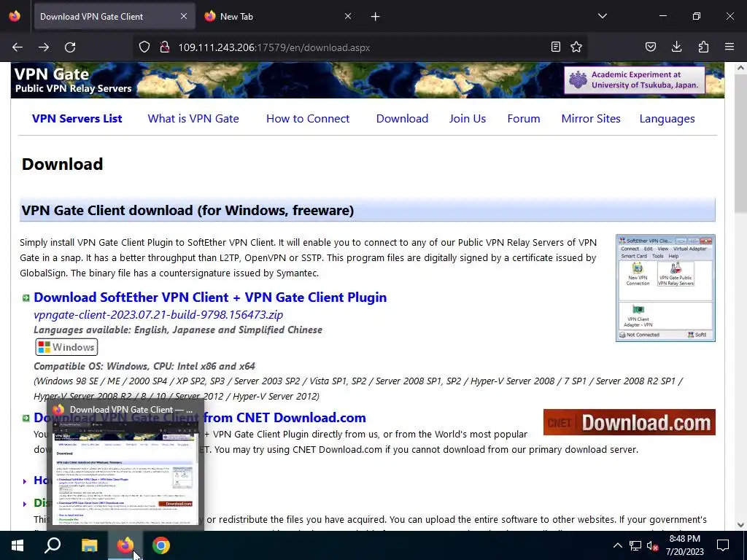Open the Forum link
The width and height of the screenshot is (747, 560).
tap(524, 119)
